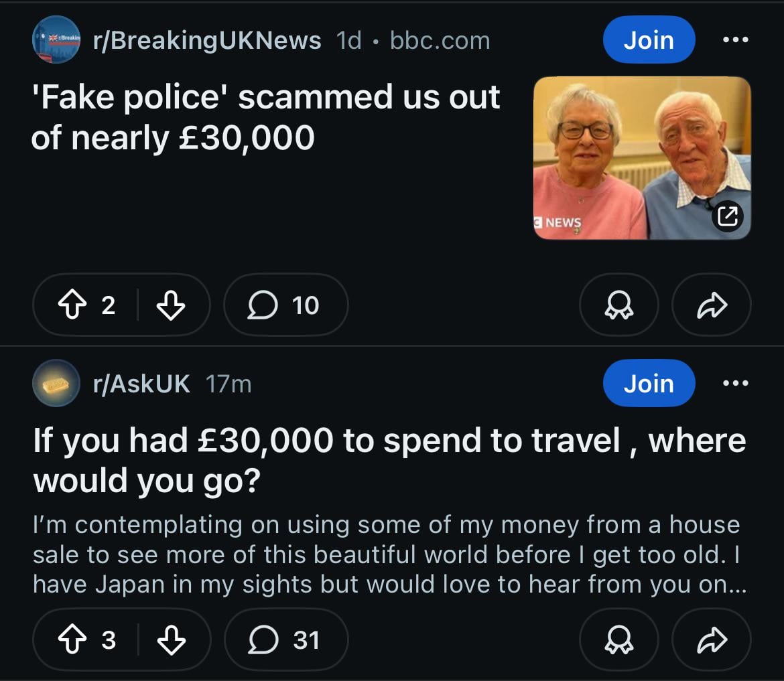Open the '£30,000 to spend to travel' post title
This screenshot has width=784, height=681.
389,460
